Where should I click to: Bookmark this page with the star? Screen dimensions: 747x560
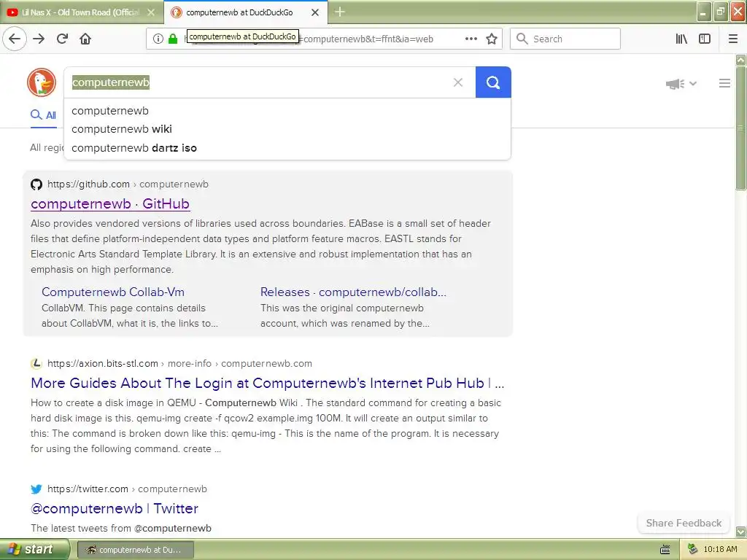(492, 39)
